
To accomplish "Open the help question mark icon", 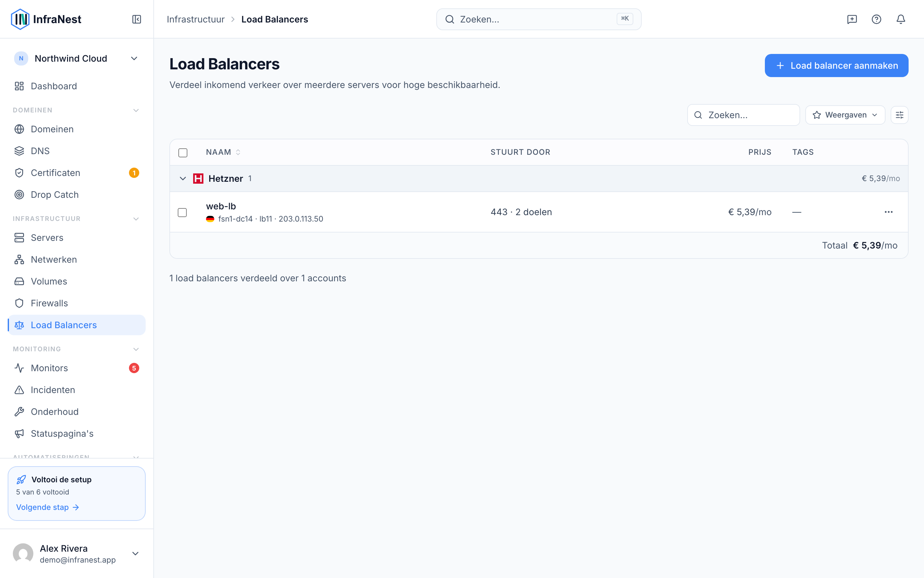I will point(876,19).
